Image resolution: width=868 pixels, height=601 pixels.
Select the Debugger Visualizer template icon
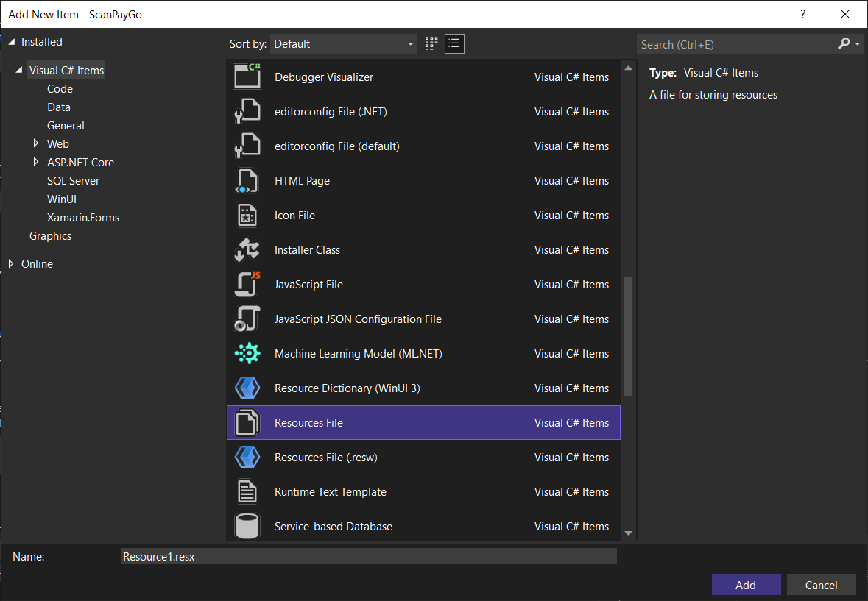tap(247, 77)
